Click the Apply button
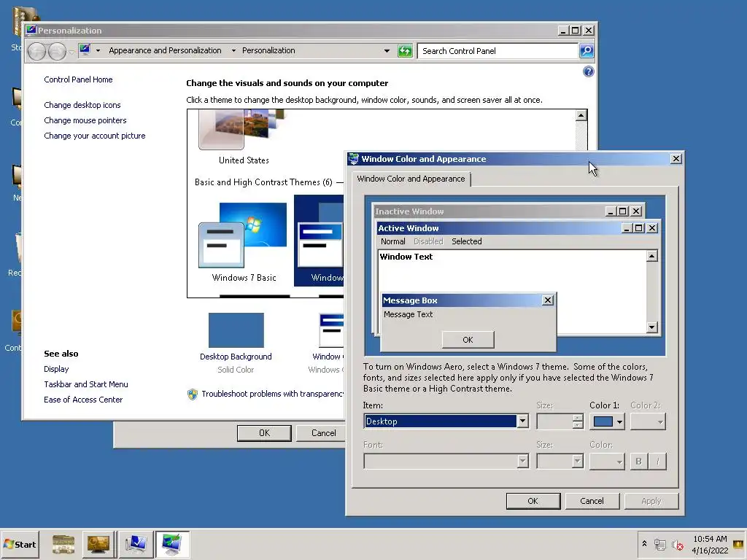The image size is (747, 560). (x=651, y=501)
